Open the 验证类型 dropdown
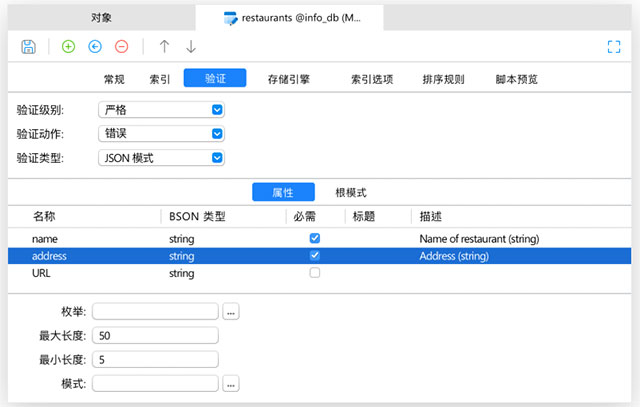This screenshot has width=640, height=407. click(162, 158)
